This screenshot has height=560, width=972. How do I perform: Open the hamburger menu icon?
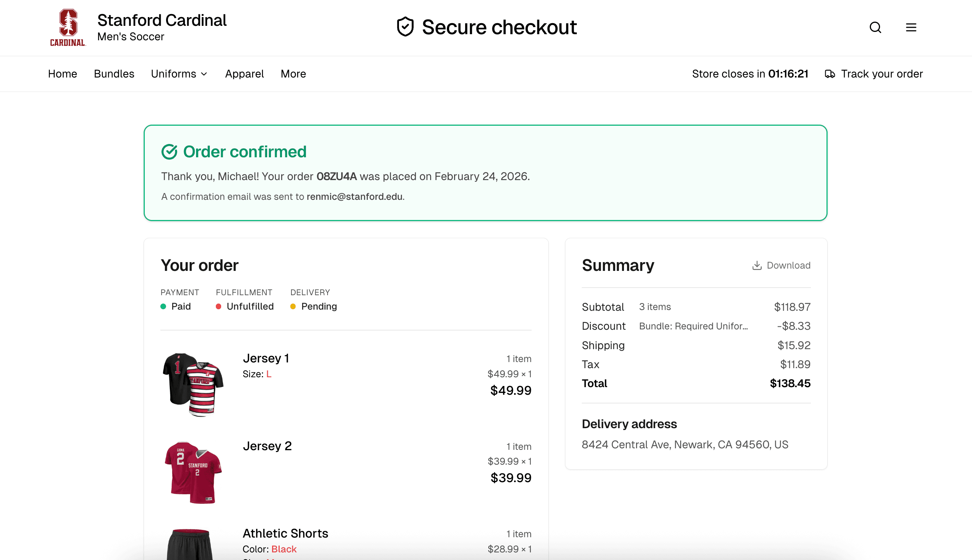(911, 27)
